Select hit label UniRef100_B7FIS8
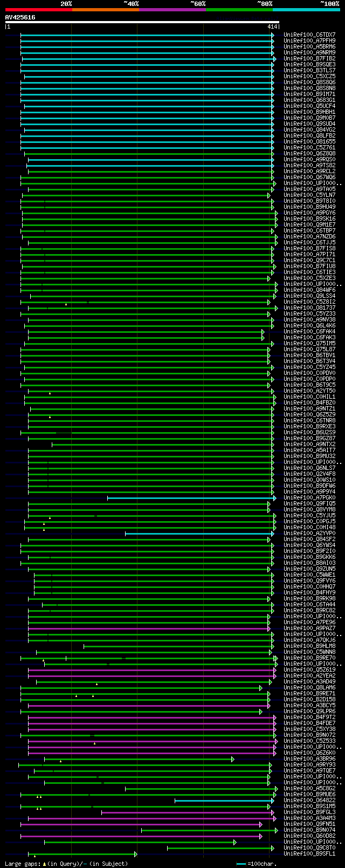345x868 pixels. (309, 248)
